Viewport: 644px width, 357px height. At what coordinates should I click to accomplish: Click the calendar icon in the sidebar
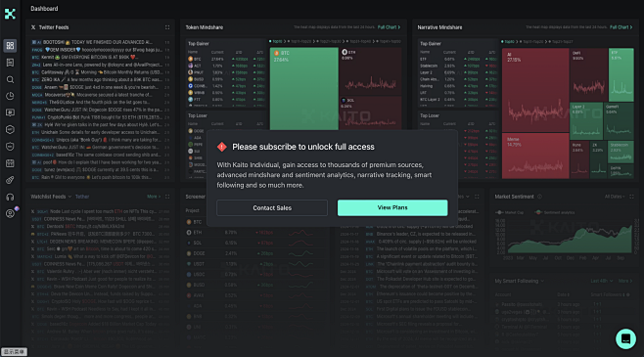10,163
